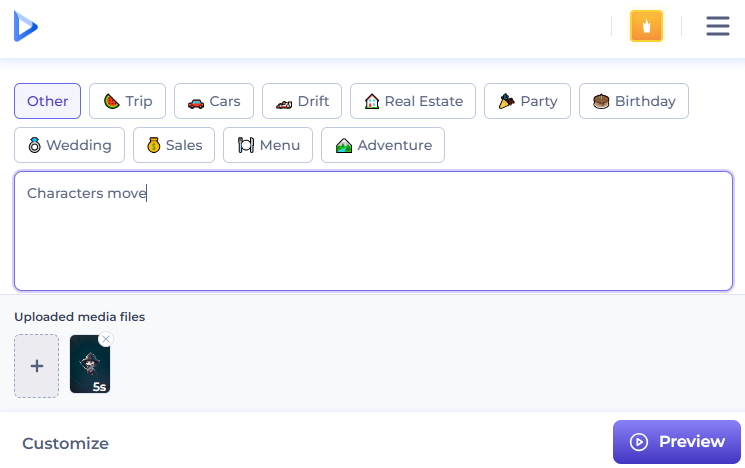Select the Party category chip
The image size is (745, 468).
(527, 101)
